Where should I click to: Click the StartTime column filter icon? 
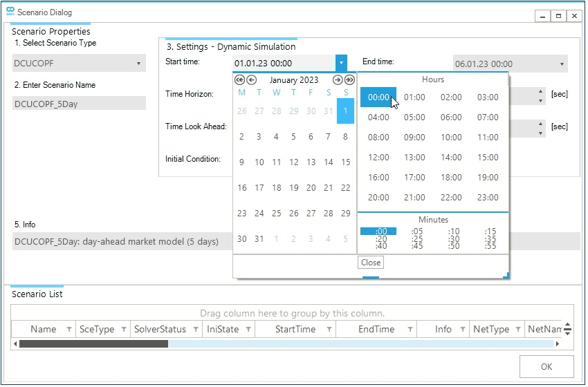329,330
